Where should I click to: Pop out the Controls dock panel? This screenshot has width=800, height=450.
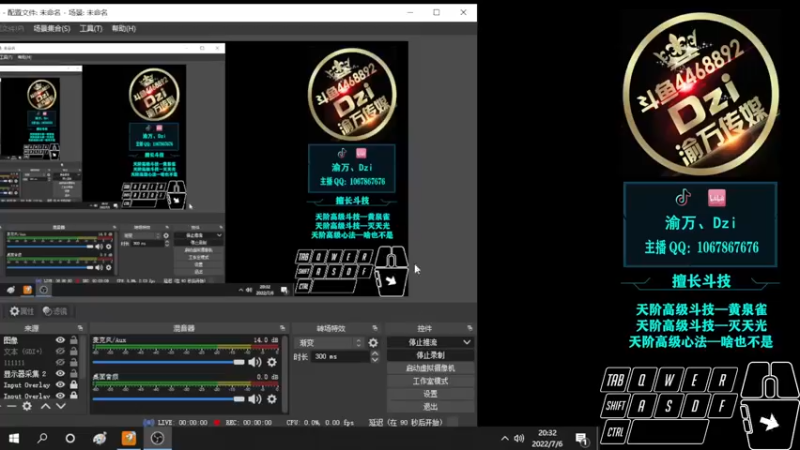(469, 328)
